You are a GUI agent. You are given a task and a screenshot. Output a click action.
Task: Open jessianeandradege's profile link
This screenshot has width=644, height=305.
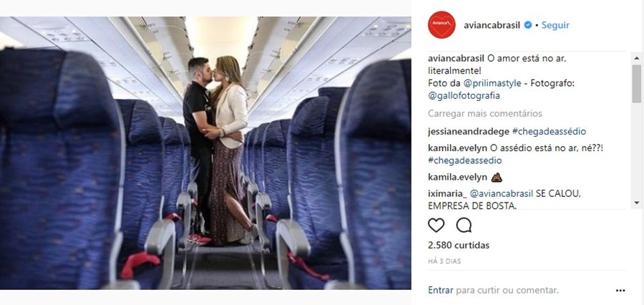pos(469,132)
